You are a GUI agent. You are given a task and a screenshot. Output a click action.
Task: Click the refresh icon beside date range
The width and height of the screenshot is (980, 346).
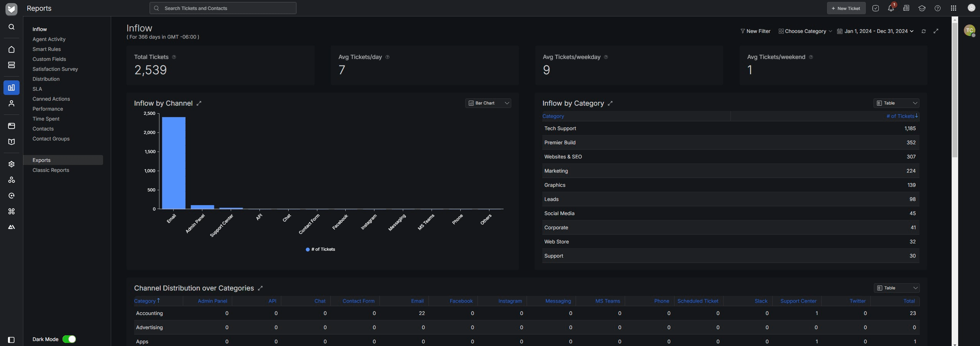coord(924,31)
